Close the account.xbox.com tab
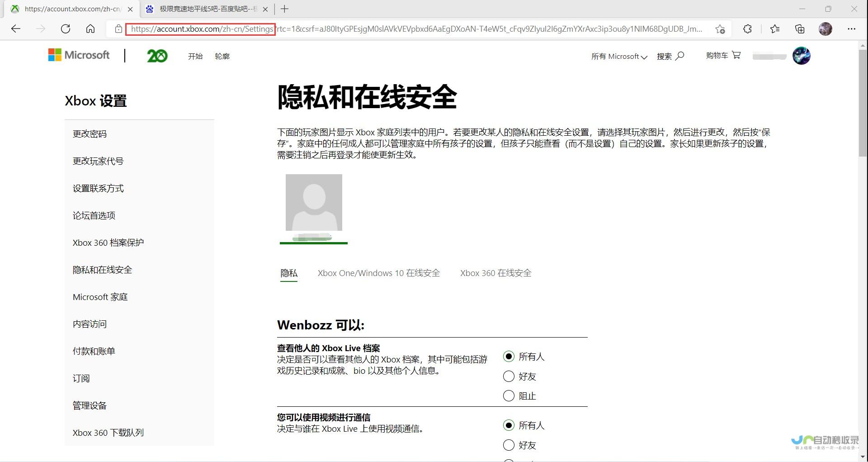868x462 pixels. (x=130, y=9)
